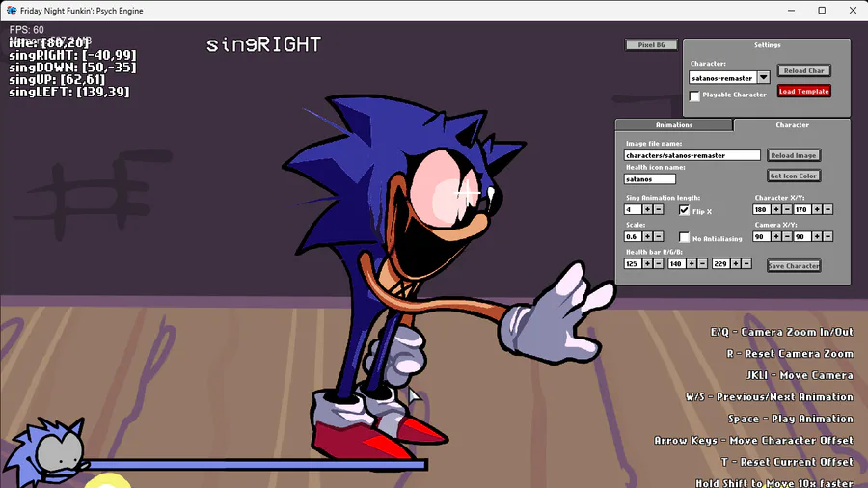Click the Character Y value field
The image size is (868, 488).
coord(802,209)
